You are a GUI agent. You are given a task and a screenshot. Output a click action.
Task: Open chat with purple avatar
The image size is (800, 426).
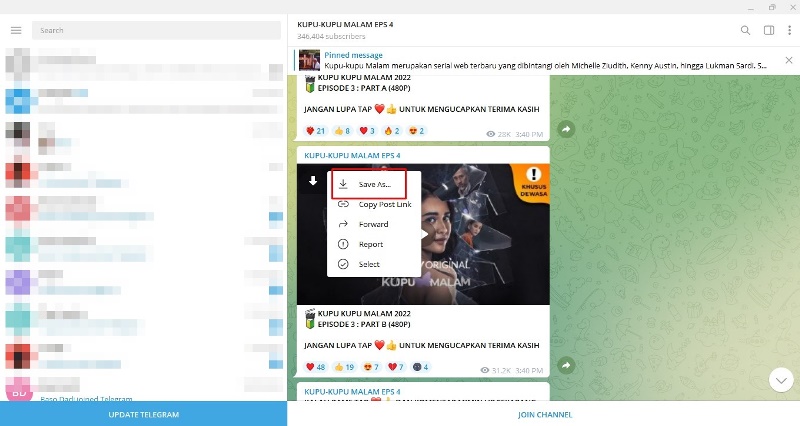143,283
